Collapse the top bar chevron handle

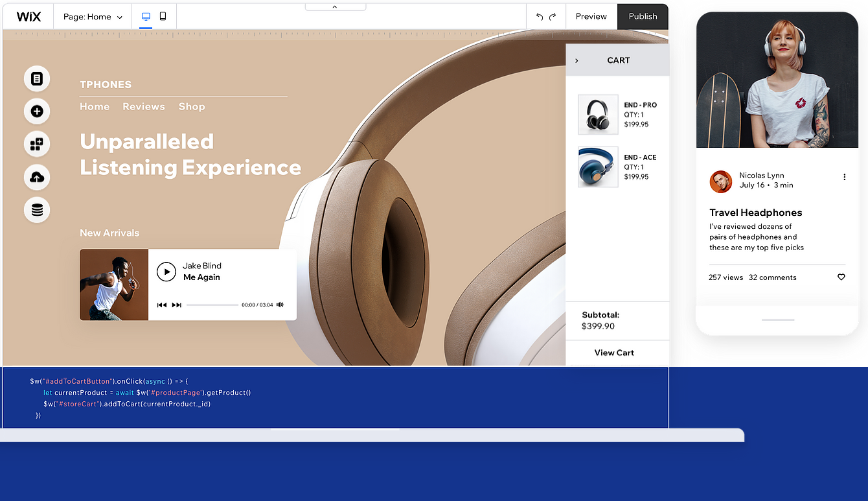(x=335, y=7)
